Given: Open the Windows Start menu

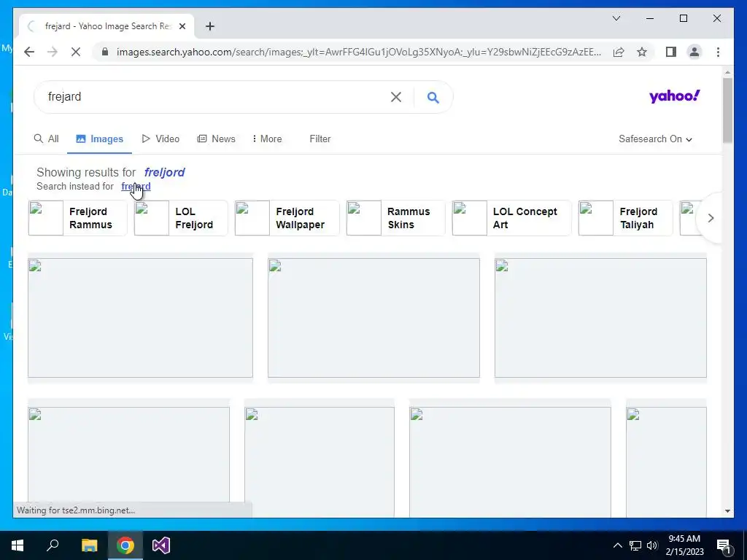Looking at the screenshot, I should click(x=18, y=545).
